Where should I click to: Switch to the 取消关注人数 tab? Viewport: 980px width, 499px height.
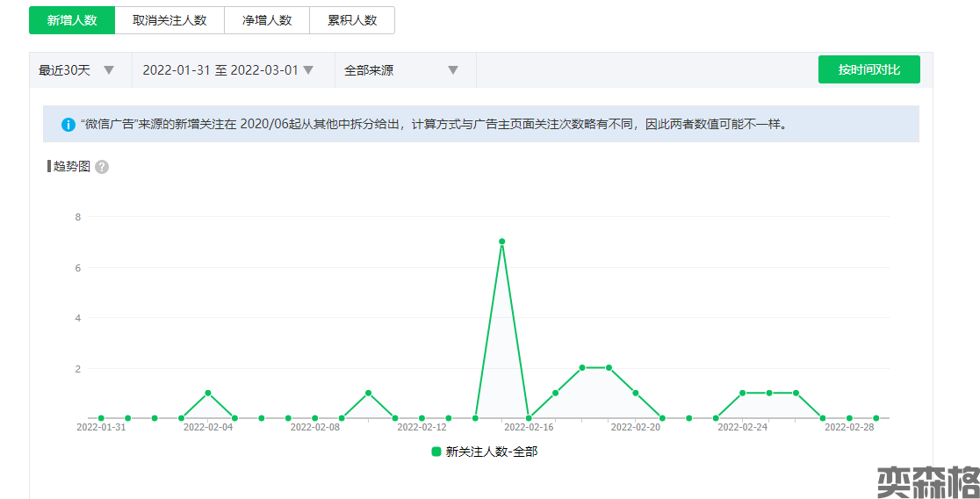pos(169,20)
